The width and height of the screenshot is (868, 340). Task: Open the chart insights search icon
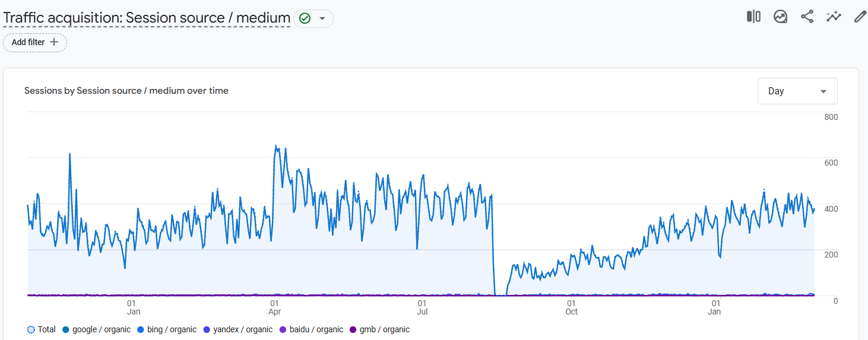pyautogui.click(x=780, y=17)
